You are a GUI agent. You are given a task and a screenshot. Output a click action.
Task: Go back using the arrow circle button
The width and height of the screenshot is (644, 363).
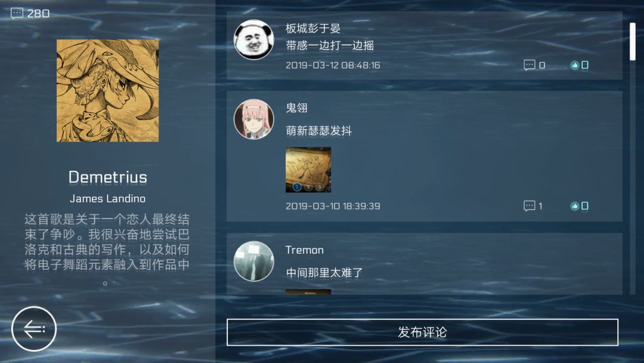pos(33,328)
